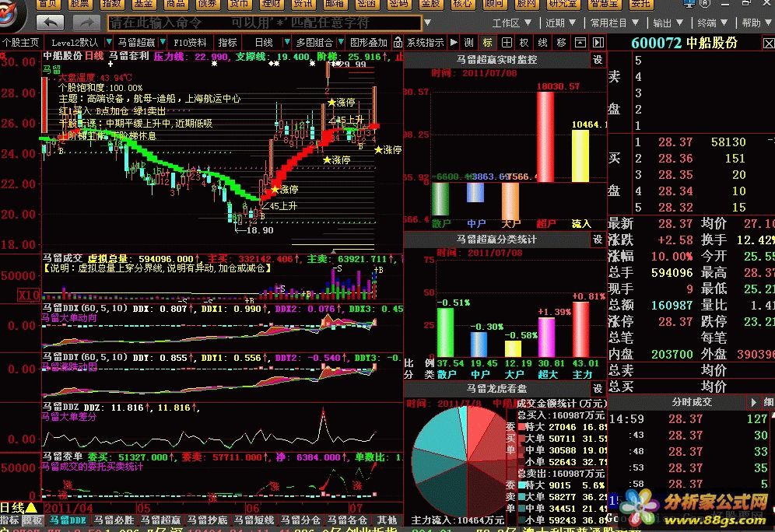Open 设 settings for 马留超赢实时监控
Image resolution: width=775 pixels, height=532 pixels.
click(598, 60)
